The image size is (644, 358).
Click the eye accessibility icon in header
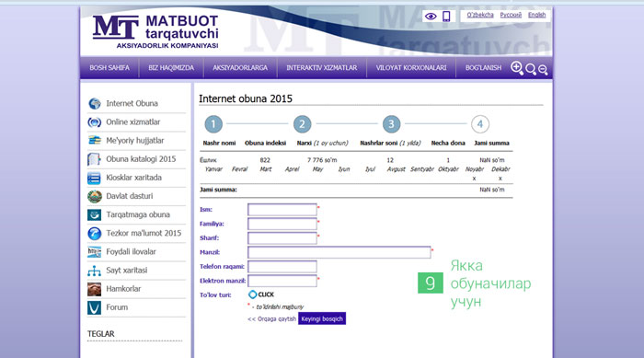click(x=431, y=17)
